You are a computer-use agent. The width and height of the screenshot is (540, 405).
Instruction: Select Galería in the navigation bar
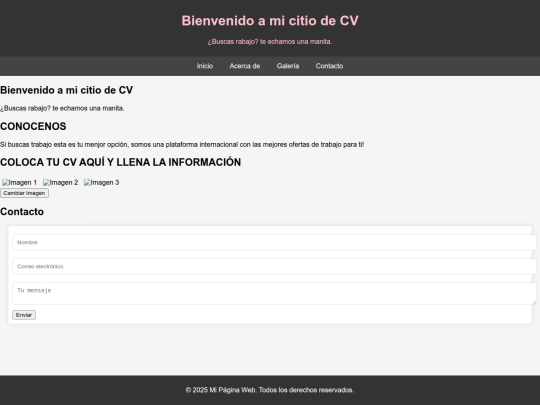[288, 66]
